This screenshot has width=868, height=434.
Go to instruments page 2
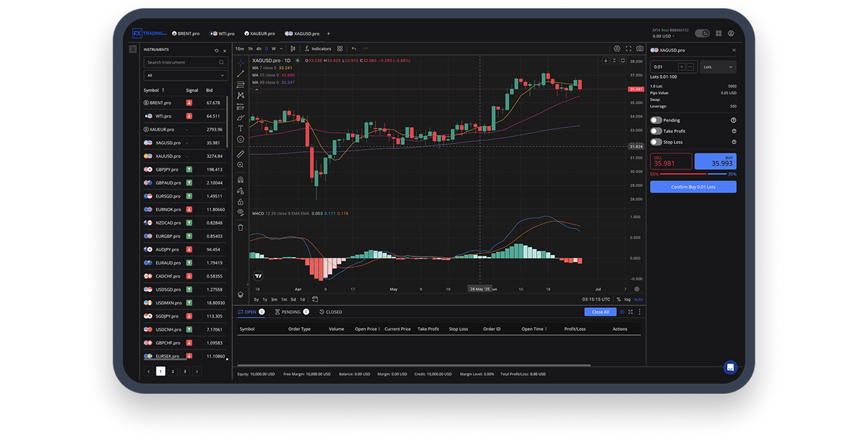click(x=173, y=371)
